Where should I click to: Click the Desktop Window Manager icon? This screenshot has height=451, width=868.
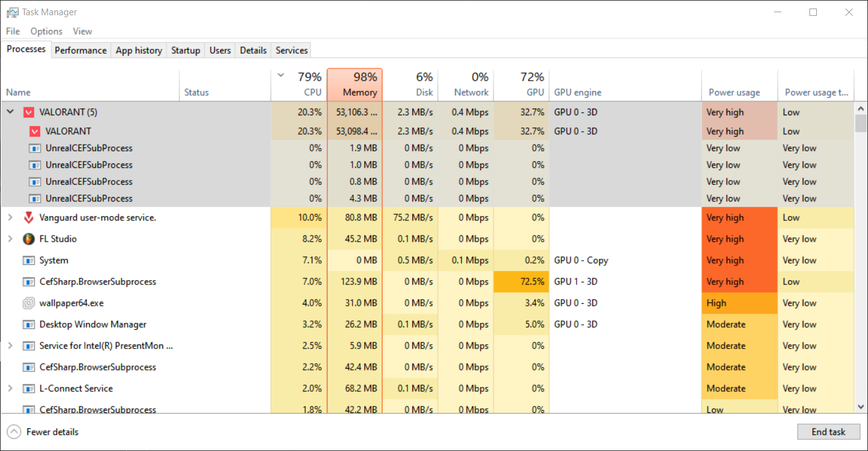29,325
